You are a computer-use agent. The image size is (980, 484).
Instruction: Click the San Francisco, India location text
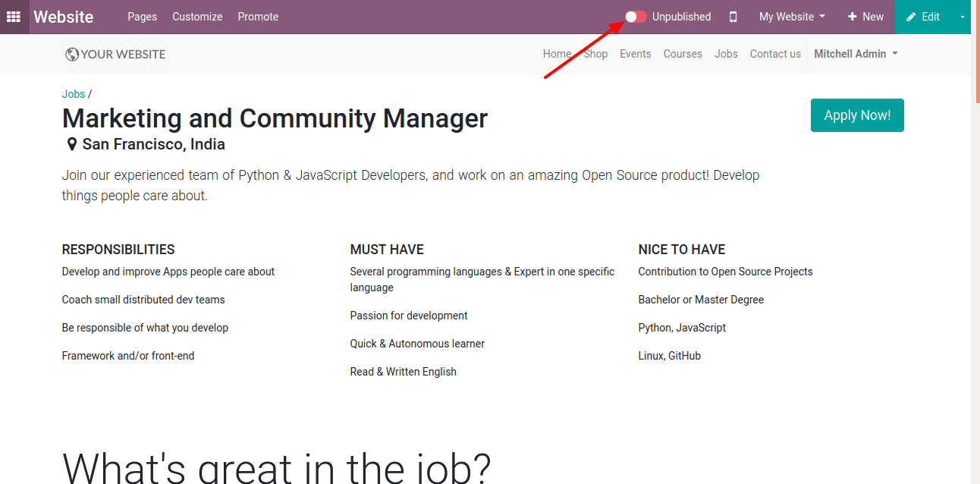click(x=154, y=144)
